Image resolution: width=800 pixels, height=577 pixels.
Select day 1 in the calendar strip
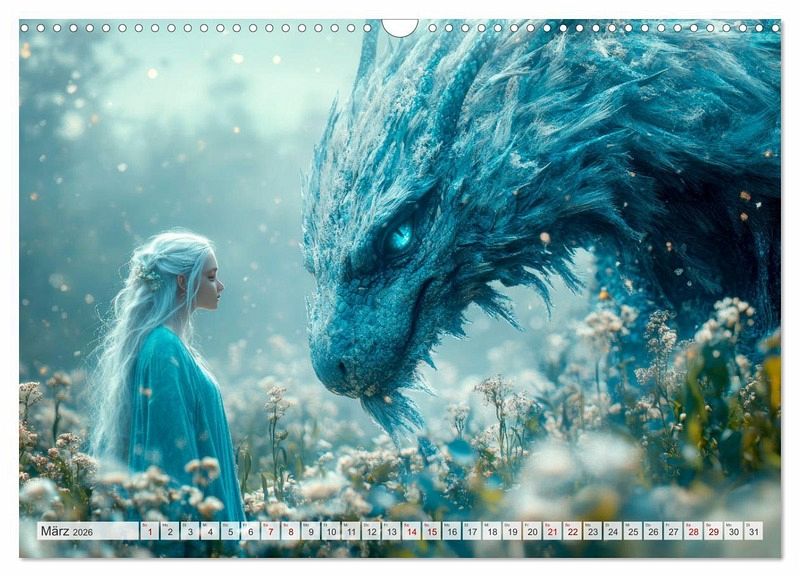[150, 531]
